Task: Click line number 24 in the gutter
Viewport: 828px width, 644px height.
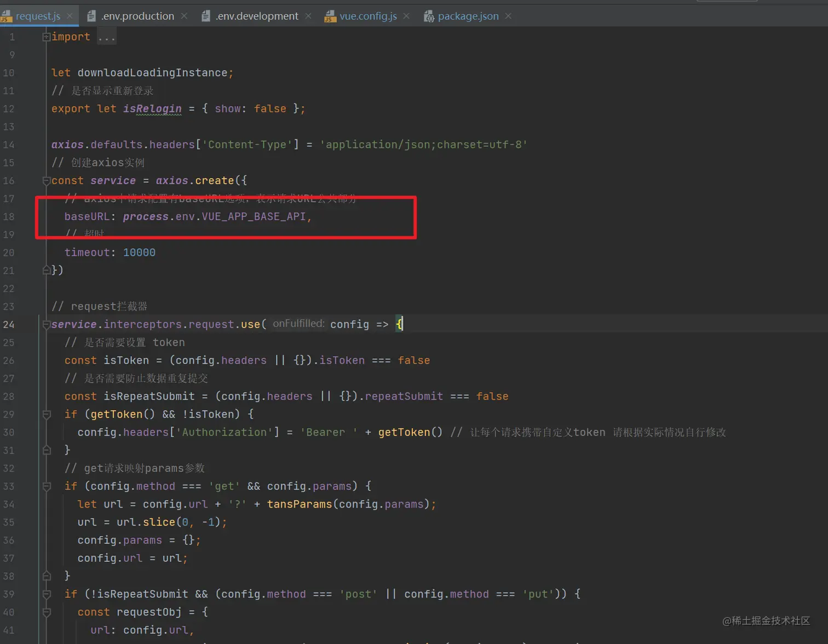Action: (9, 324)
